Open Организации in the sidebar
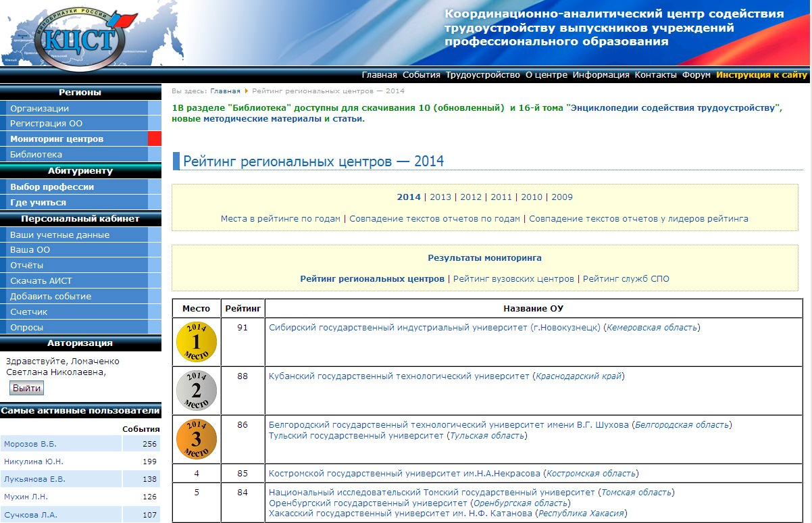 81,108
